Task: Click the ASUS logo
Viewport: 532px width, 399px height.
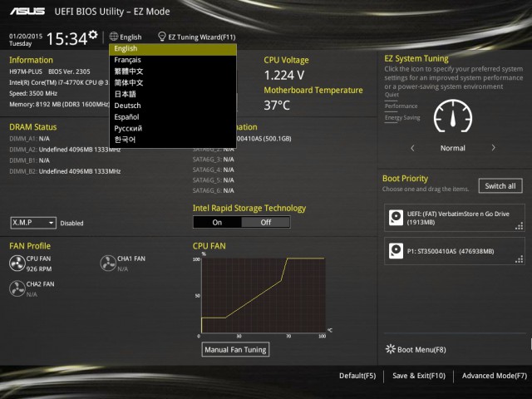Action: click(27, 12)
